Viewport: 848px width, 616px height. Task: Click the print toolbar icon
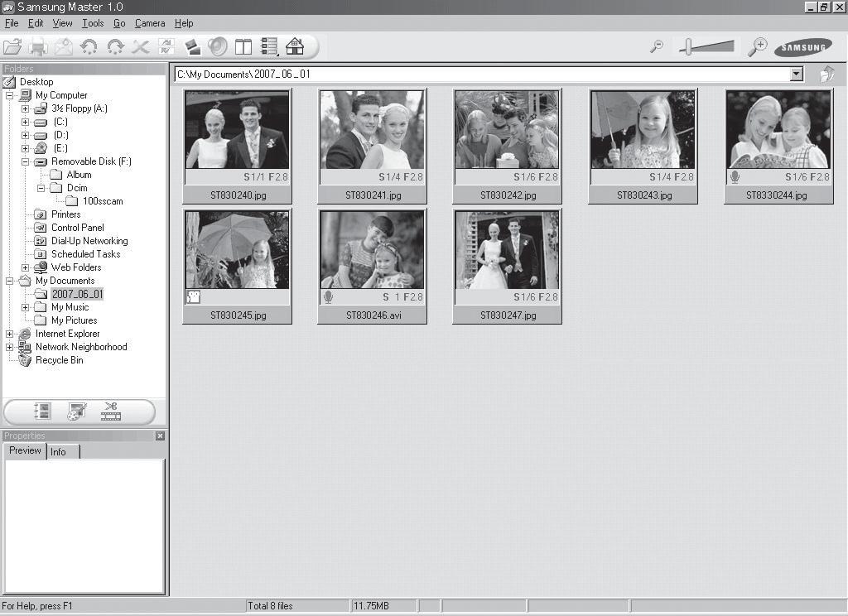click(38, 47)
